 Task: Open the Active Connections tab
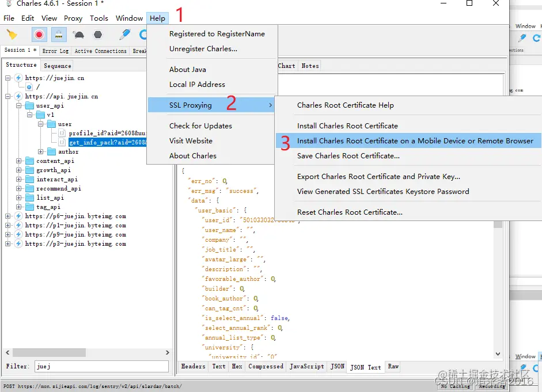[101, 51]
